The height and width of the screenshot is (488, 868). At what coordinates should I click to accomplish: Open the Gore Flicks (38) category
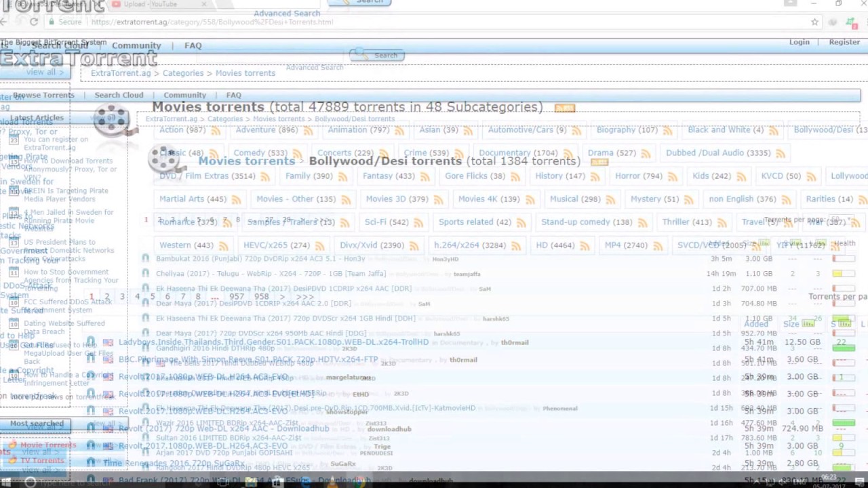[475, 176]
